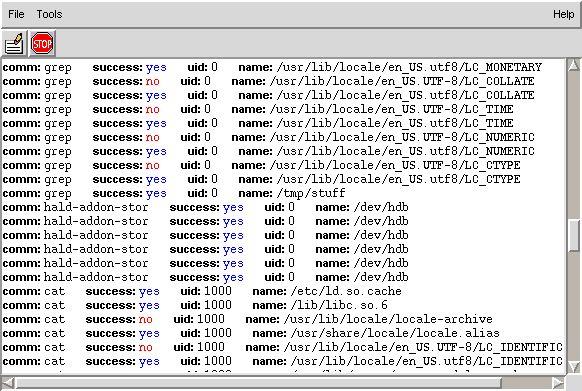Viewport: 582px width, 391px height.
Task: Open the Help menu
Action: [563, 14]
